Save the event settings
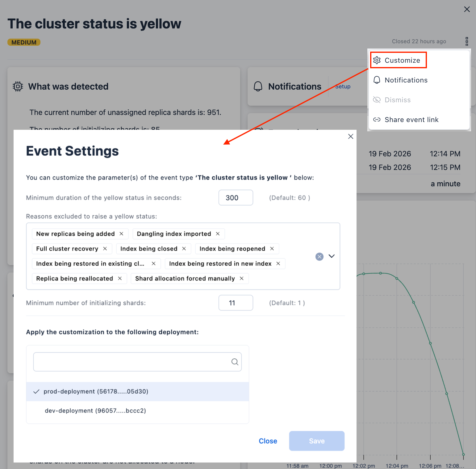The width and height of the screenshot is (476, 469). 316,441
